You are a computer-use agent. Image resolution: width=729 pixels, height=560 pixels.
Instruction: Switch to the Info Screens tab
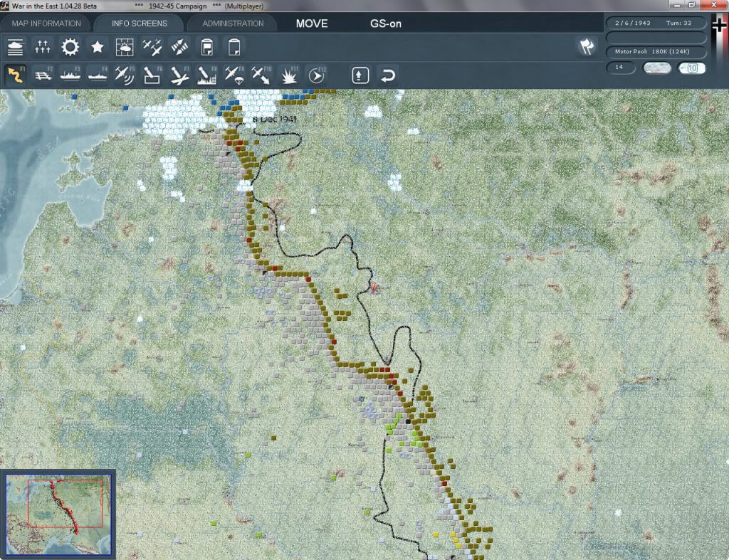pos(140,23)
